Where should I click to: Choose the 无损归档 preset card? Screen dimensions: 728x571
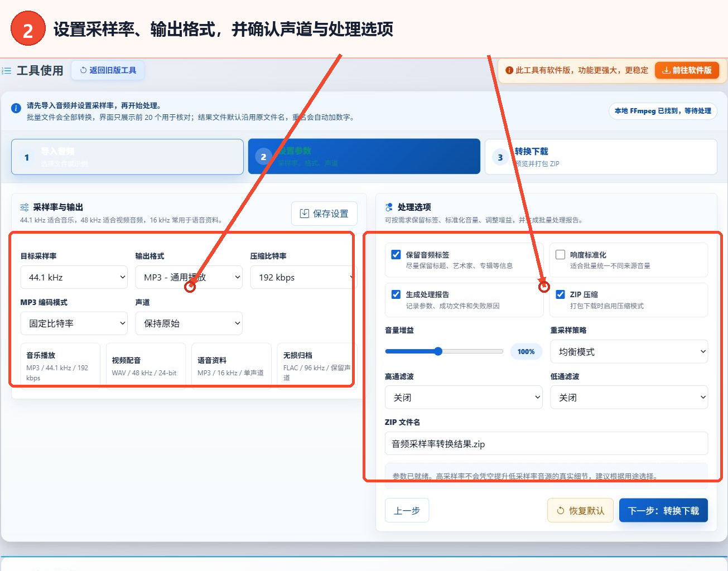[316, 365]
